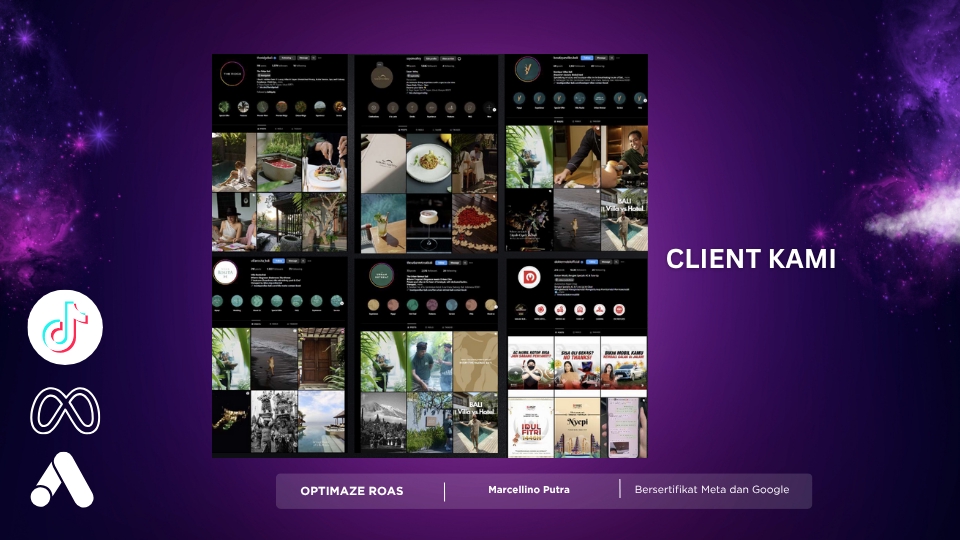Open the pasta plate photo thumbnail
The height and width of the screenshot is (540, 960).
pyautogui.click(x=427, y=160)
